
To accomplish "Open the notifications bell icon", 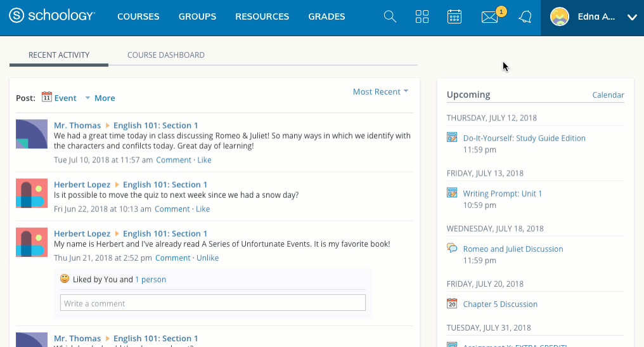I will click(524, 18).
